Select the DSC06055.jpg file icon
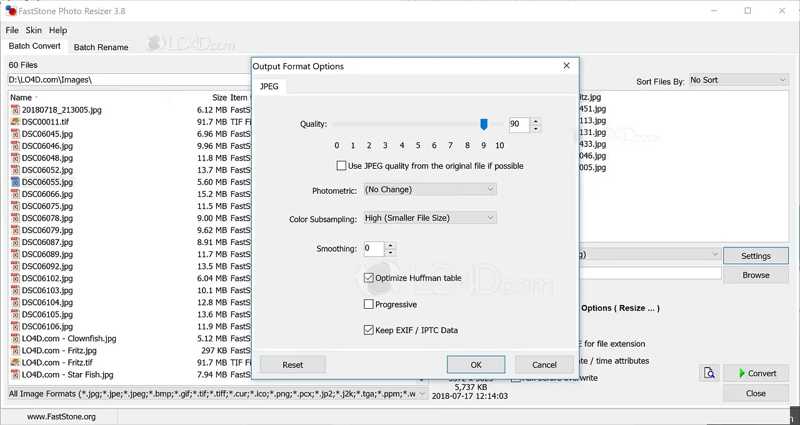800x425 pixels. 15,182
